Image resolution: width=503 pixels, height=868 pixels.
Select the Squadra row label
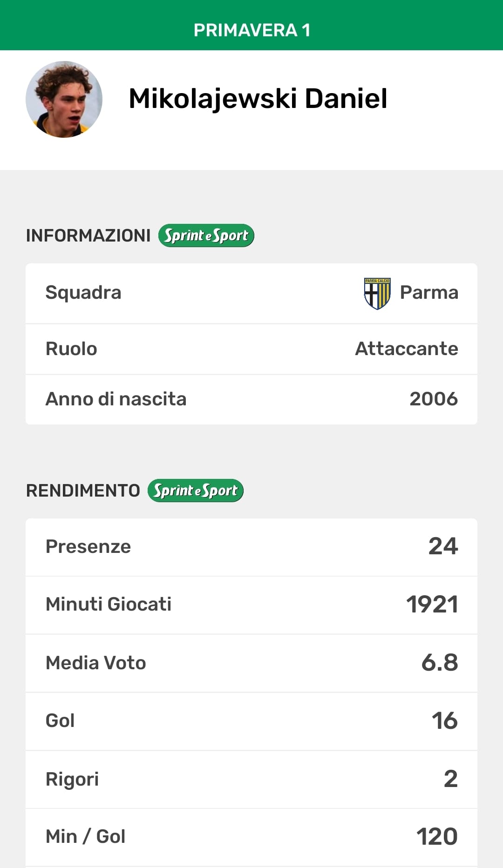(x=83, y=293)
